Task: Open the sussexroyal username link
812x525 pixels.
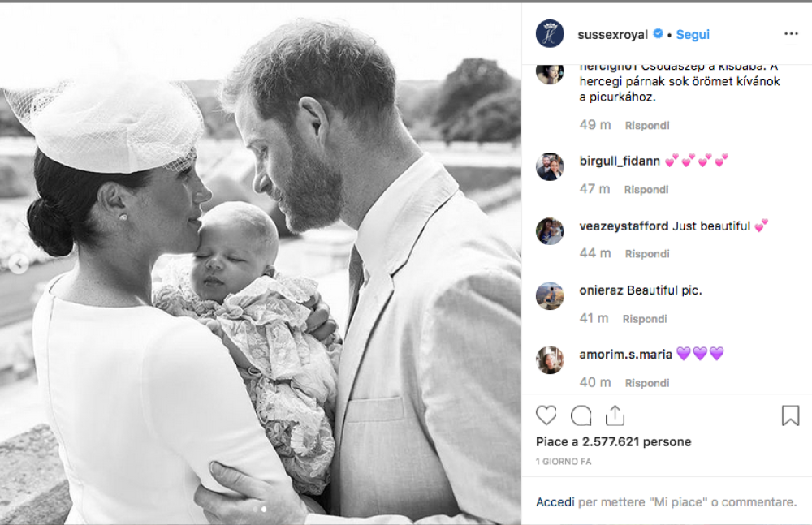Action: [x=612, y=34]
